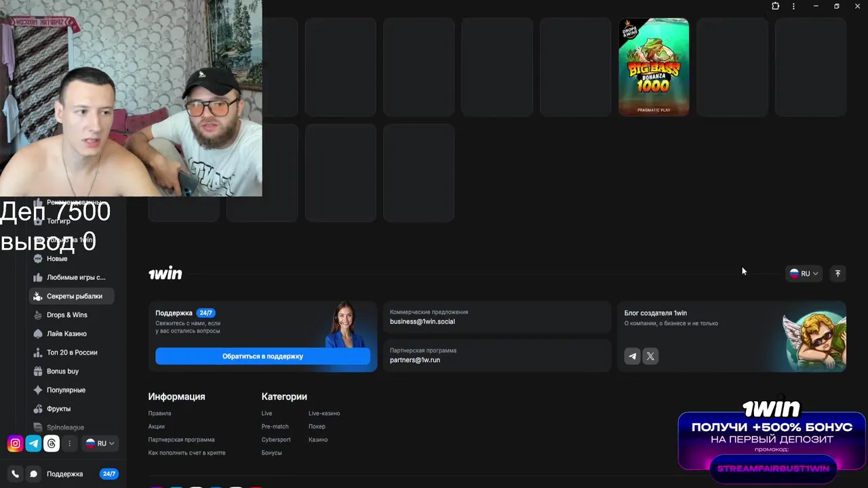Viewport: 868px width, 488px height.
Task: Expand the sidebar RU language dropdown
Action: (100, 443)
